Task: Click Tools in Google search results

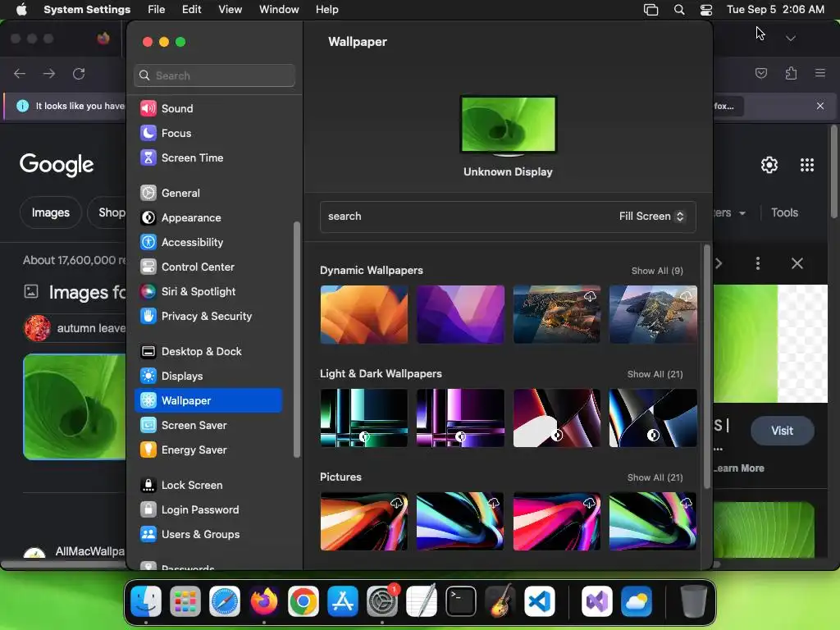Action: pos(784,212)
